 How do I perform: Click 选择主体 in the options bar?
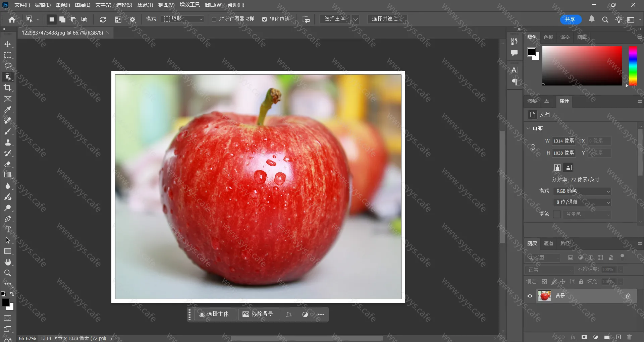click(x=335, y=19)
